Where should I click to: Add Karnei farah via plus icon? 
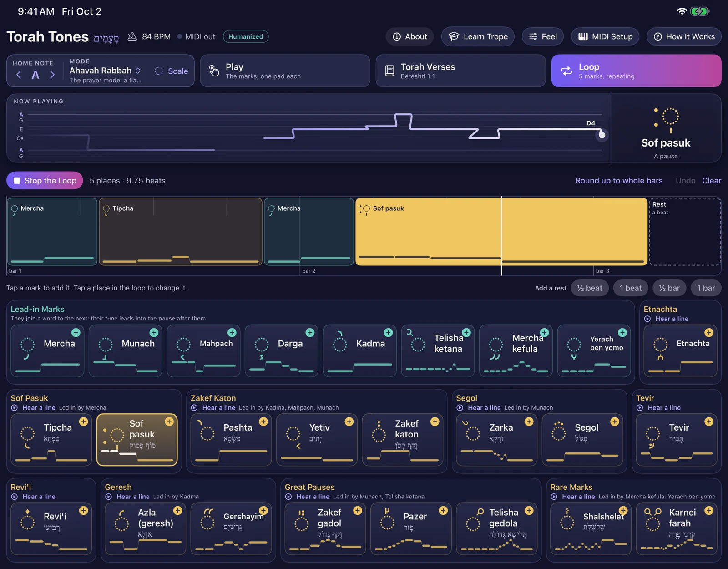(x=708, y=511)
